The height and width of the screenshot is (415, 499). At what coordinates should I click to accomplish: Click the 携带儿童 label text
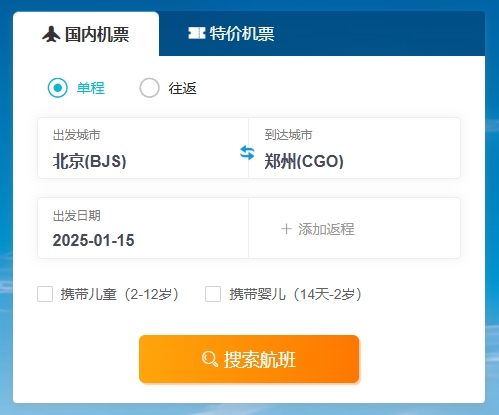88,294
